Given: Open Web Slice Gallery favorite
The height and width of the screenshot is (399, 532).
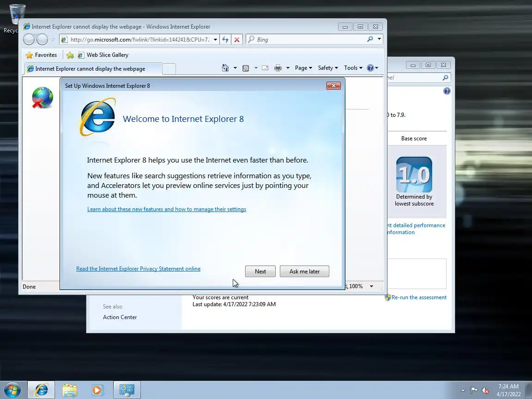Looking at the screenshot, I should click(103, 55).
